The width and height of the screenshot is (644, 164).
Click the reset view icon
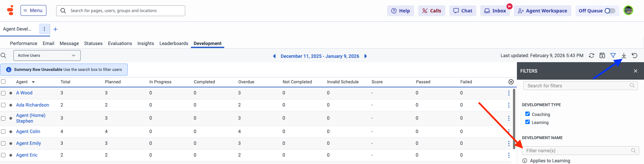(635, 55)
